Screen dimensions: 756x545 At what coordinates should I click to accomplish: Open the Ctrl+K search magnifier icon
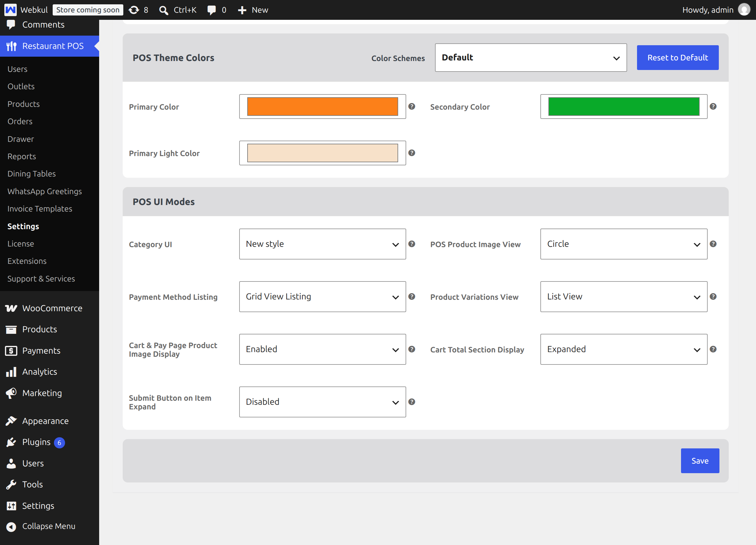163,10
